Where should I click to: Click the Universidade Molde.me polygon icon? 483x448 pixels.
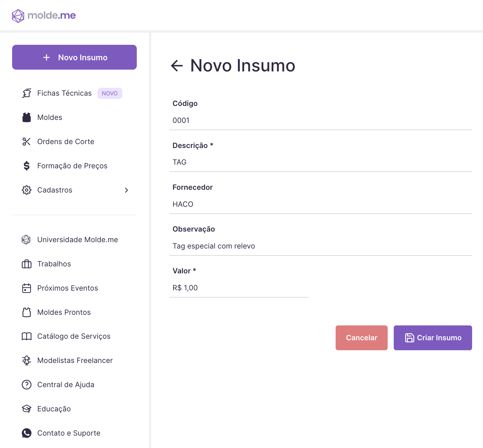coord(26,240)
